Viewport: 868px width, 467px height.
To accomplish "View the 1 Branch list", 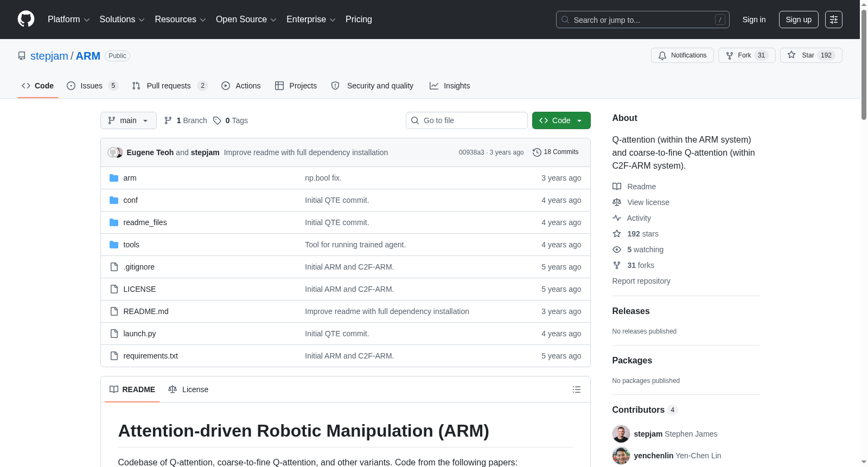I will (x=186, y=120).
